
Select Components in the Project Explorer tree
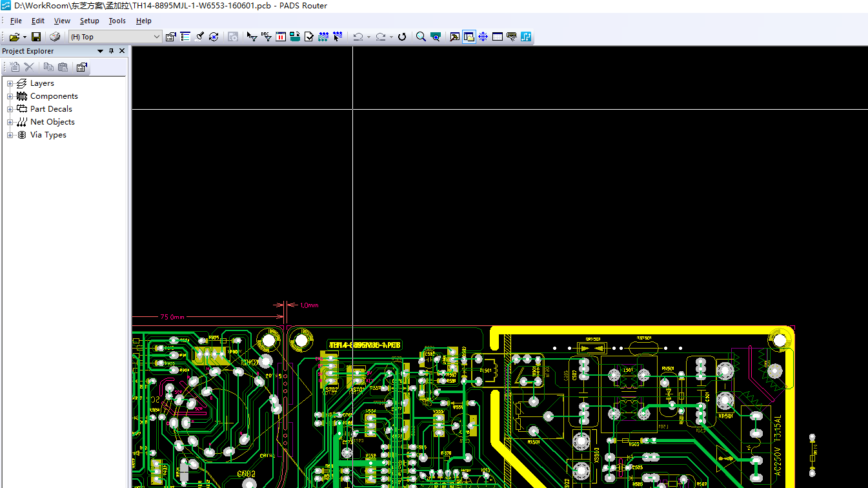pos(54,96)
